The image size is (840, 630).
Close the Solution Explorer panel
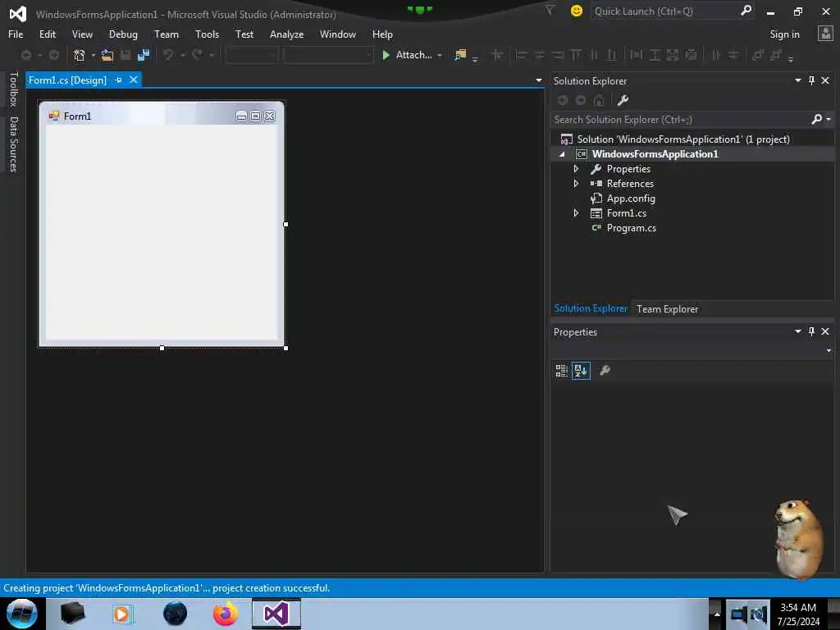[825, 80]
